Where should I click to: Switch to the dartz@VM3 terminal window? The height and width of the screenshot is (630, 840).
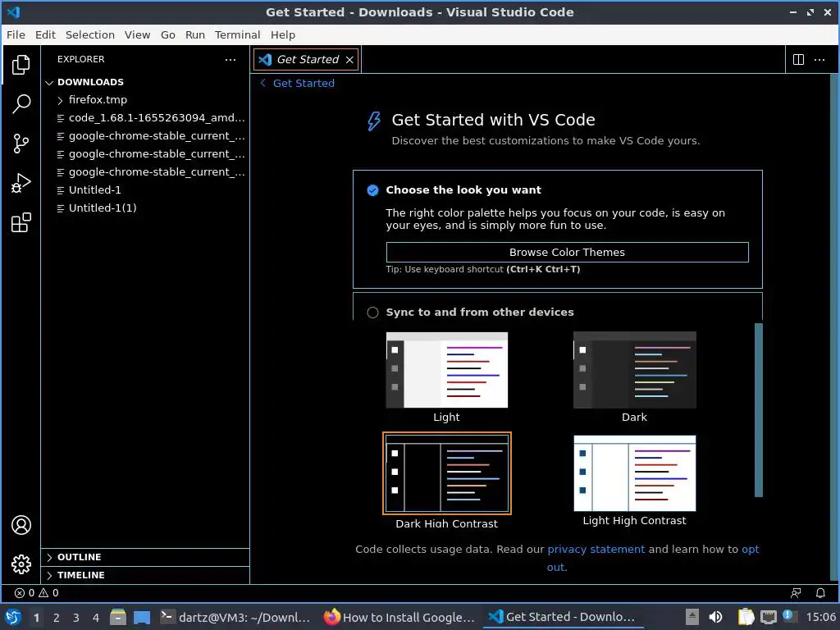tap(235, 617)
